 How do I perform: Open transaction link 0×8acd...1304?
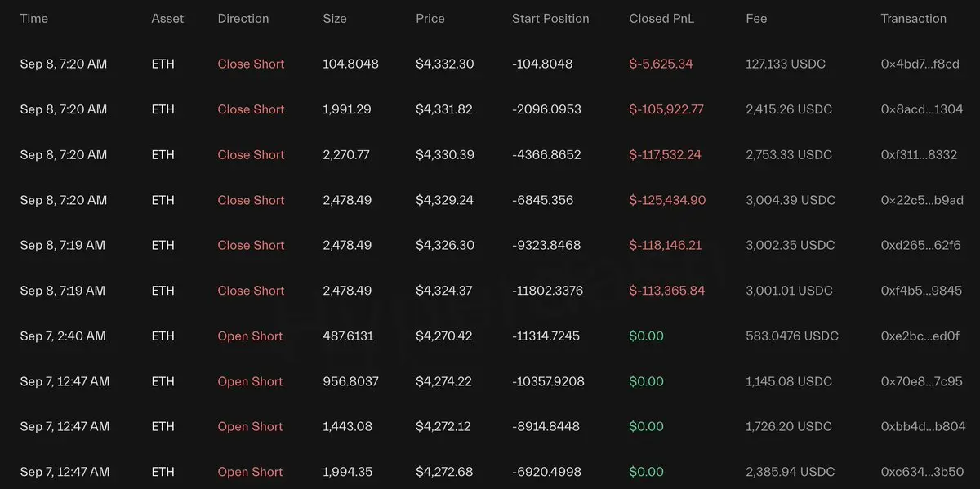(x=921, y=109)
